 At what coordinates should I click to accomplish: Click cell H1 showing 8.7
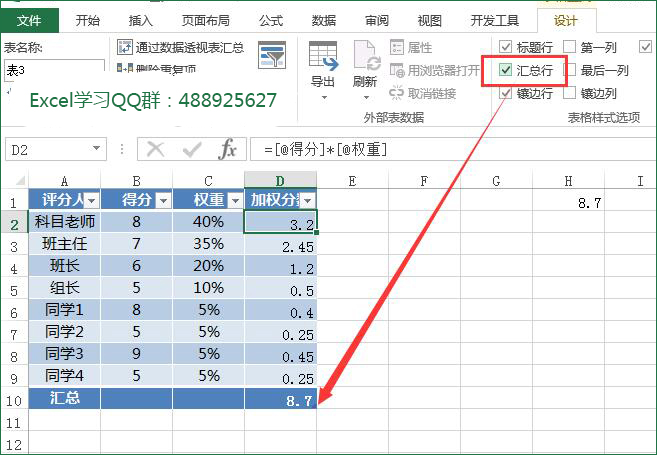click(x=568, y=201)
